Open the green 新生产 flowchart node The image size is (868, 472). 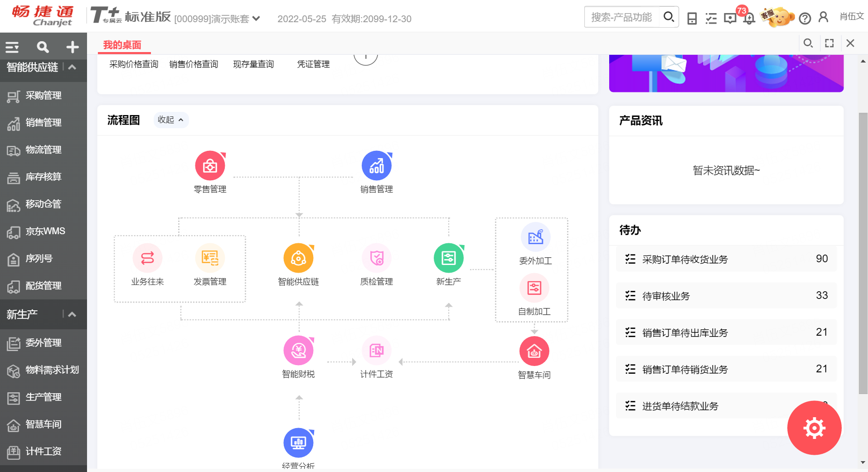(448, 258)
